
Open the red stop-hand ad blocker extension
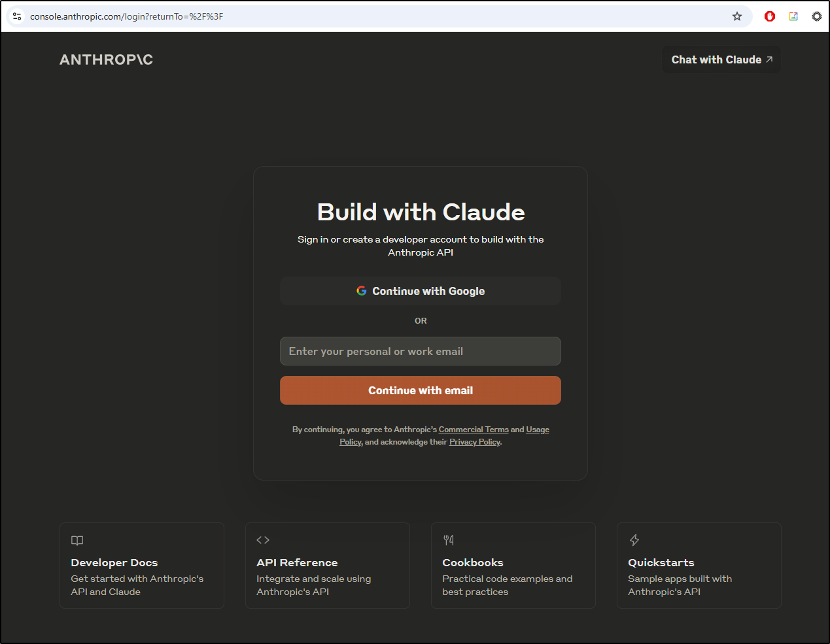point(770,16)
